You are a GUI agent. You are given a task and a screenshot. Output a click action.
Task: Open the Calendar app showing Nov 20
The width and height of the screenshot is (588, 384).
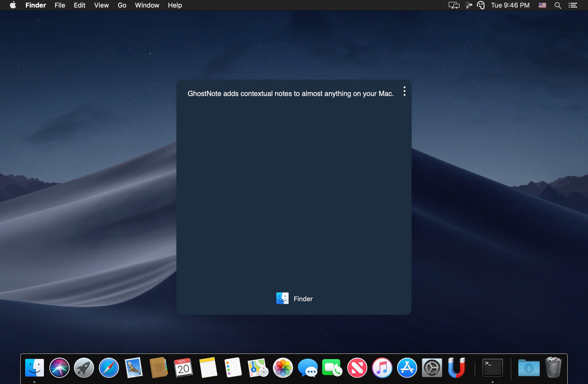(x=183, y=368)
